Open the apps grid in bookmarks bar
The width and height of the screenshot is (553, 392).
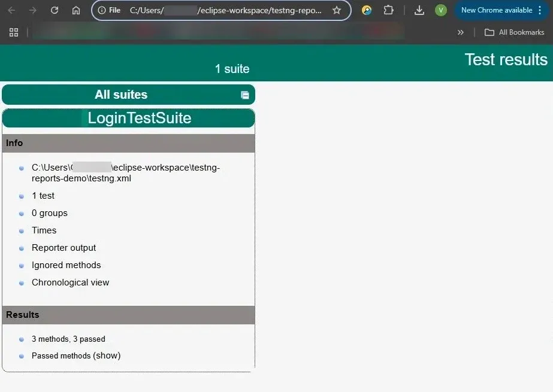14,32
